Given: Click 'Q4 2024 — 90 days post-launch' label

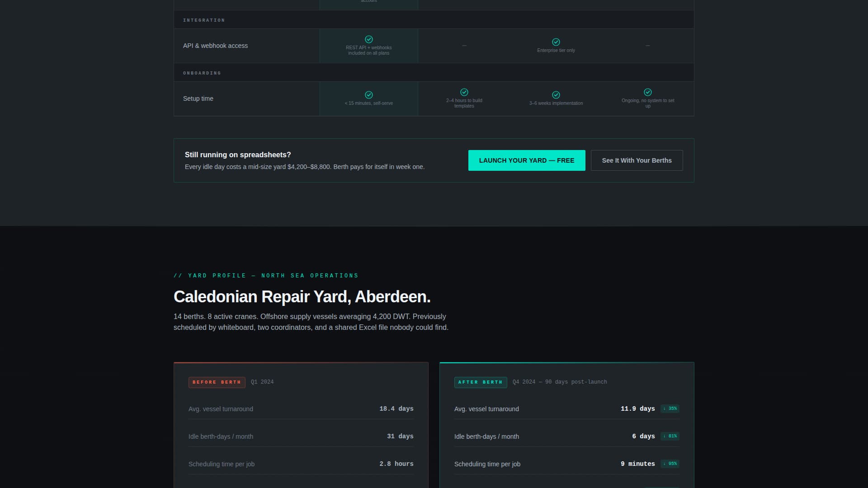Looking at the screenshot, I should click(560, 382).
